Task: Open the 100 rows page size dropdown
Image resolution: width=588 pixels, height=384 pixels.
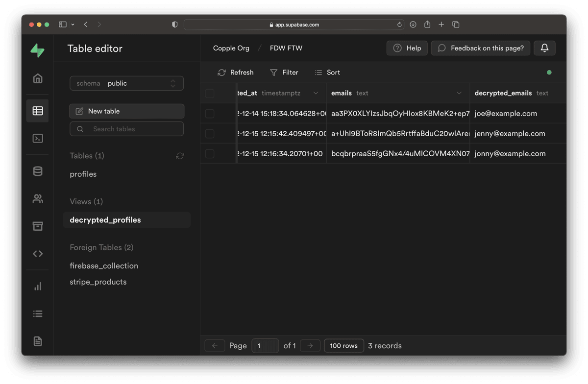Action: click(x=344, y=346)
